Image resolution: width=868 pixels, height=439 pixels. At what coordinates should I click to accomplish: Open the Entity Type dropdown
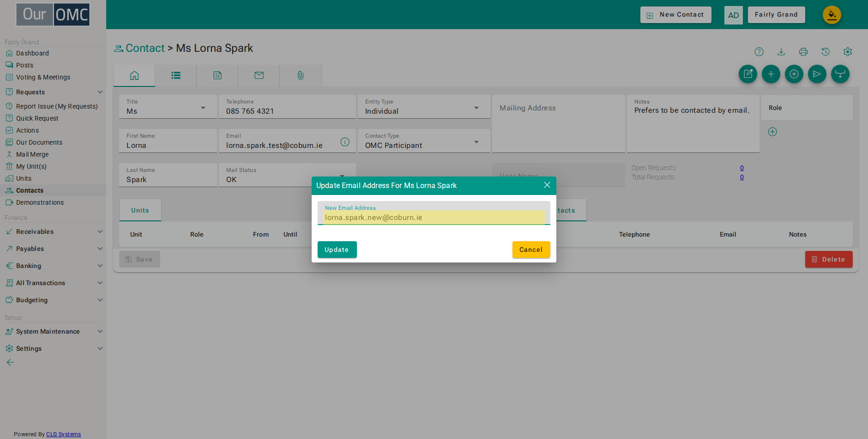point(424,107)
